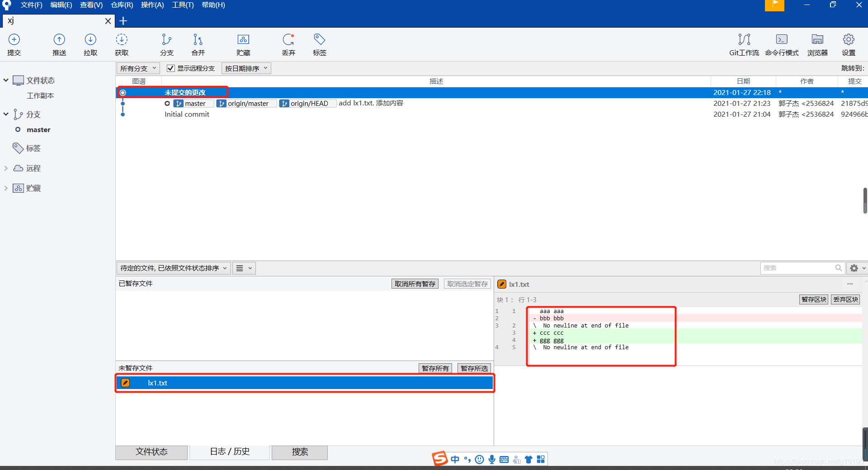
Task: Click the origin/master branch label
Action: (x=246, y=103)
